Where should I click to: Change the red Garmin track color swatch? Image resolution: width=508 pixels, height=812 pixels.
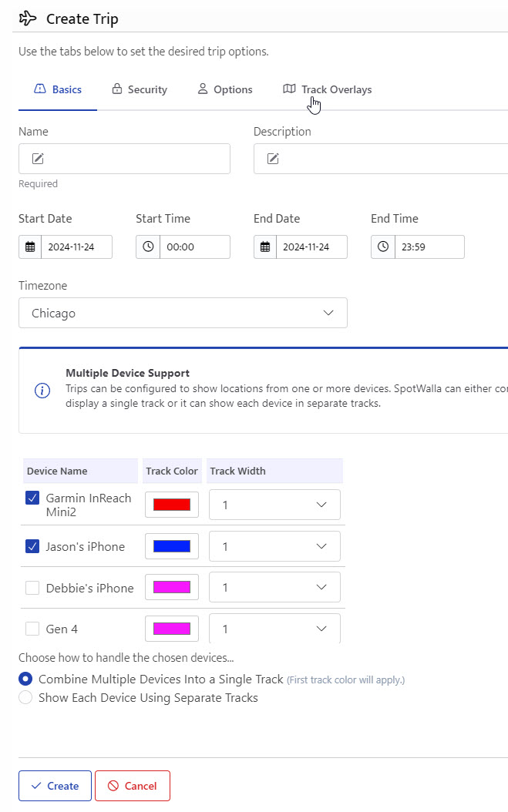click(172, 505)
